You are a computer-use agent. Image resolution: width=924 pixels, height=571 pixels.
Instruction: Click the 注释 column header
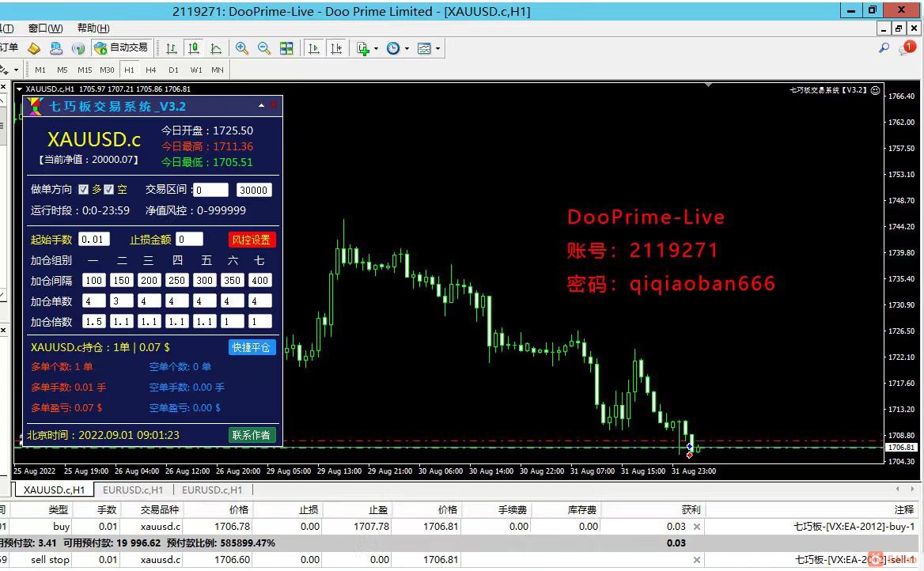904,510
